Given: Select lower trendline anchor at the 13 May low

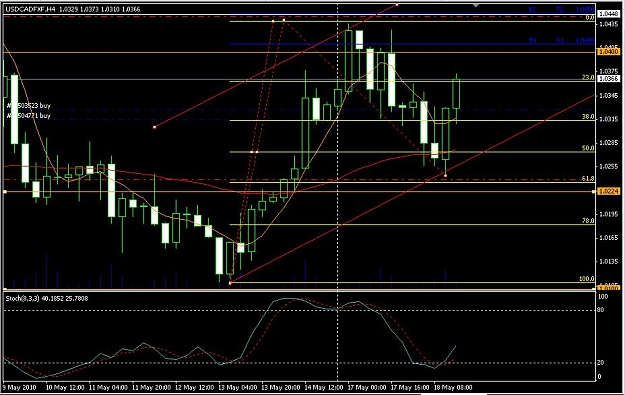Looking at the screenshot, I should point(230,283).
